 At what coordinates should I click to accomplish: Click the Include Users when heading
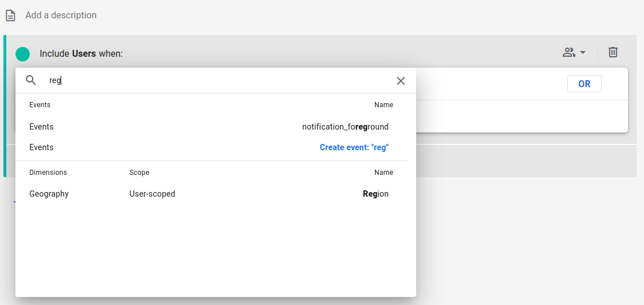tap(81, 54)
